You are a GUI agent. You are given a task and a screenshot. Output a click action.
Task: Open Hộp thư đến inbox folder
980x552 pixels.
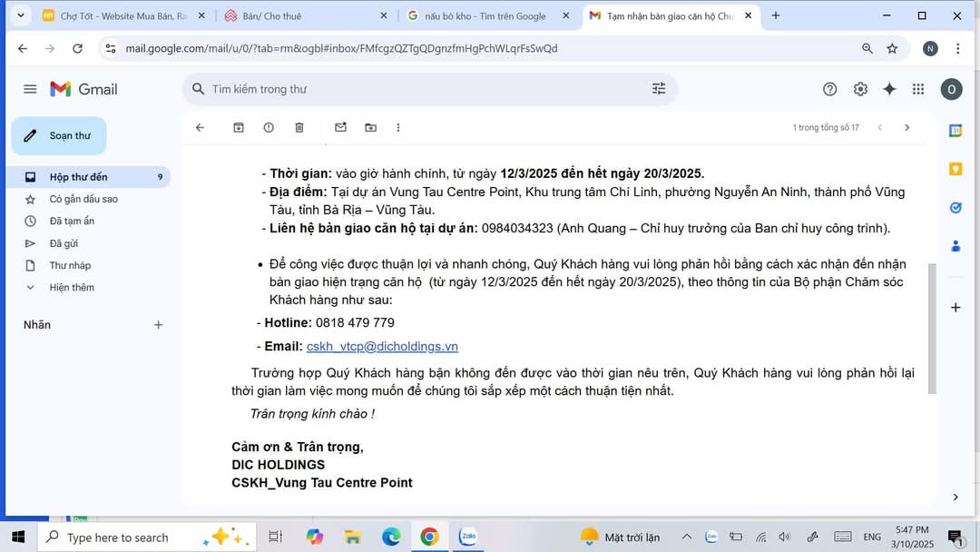point(90,177)
